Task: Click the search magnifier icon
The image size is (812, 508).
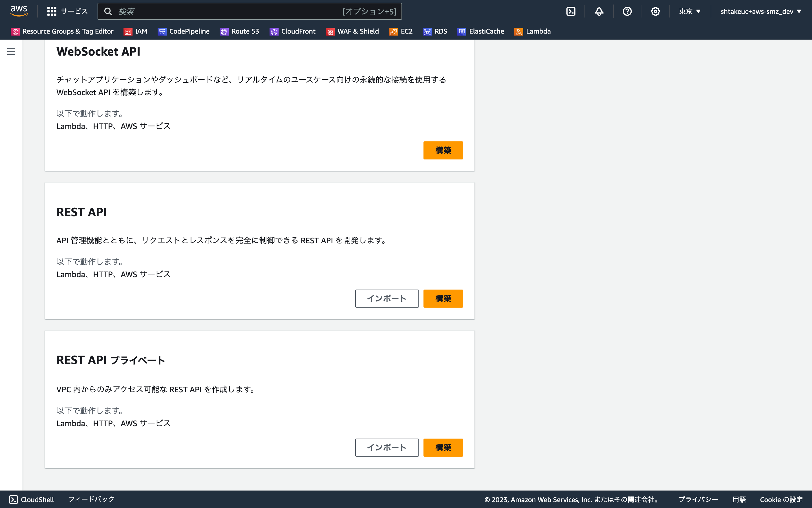Action: pos(108,11)
